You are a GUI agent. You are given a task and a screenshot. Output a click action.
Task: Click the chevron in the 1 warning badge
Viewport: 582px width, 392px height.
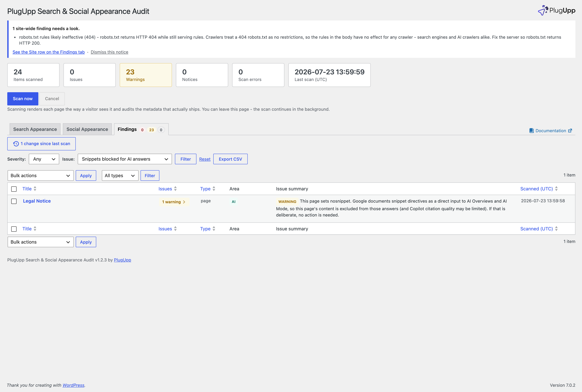184,202
